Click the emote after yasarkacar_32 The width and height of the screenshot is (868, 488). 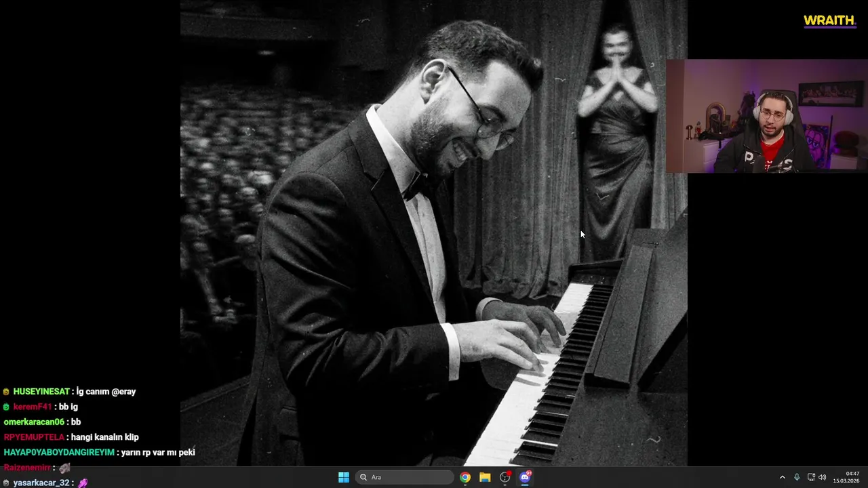[83, 483]
